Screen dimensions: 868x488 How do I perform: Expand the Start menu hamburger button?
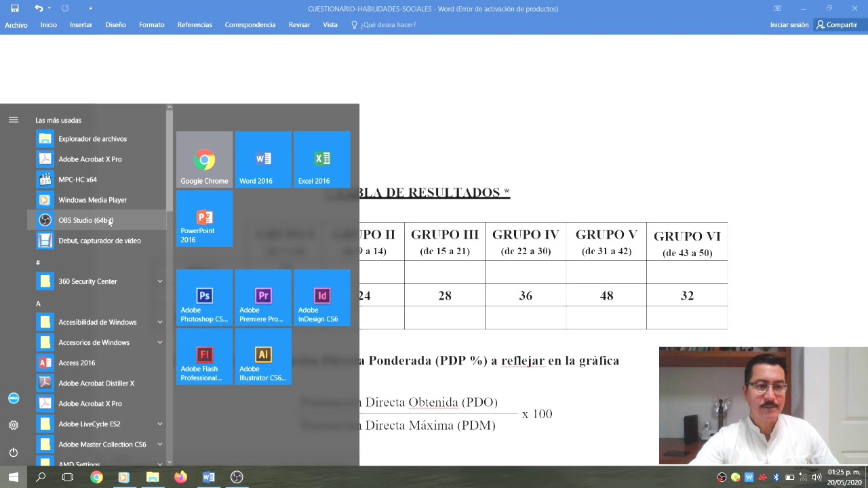(x=14, y=120)
